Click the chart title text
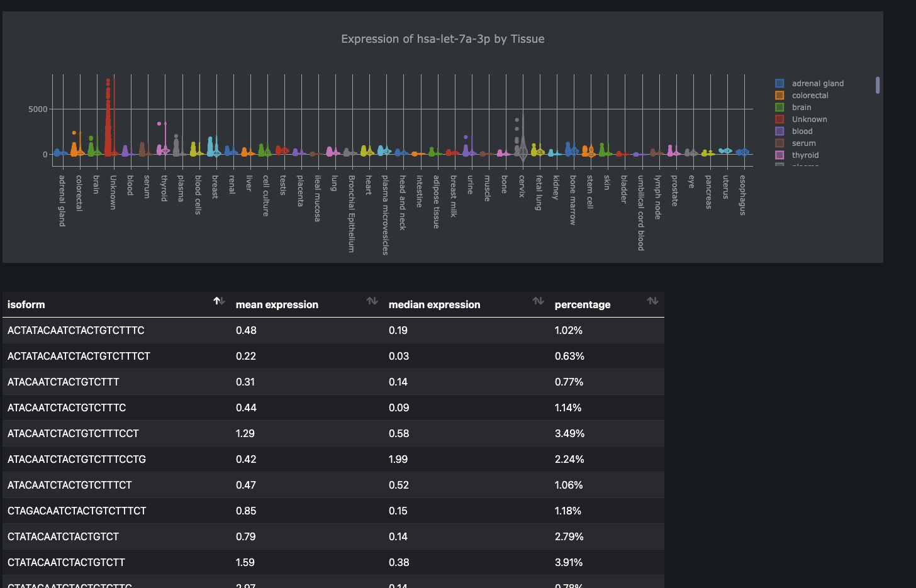 pyautogui.click(x=443, y=39)
